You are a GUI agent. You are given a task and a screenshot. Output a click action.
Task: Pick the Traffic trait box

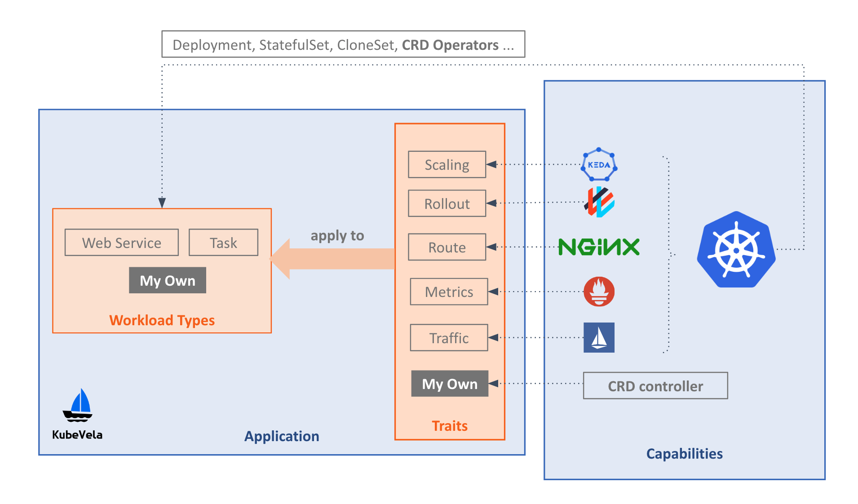[x=449, y=338]
